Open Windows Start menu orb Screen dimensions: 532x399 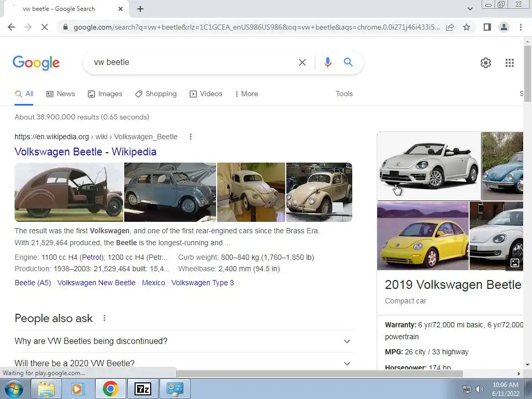coord(14,389)
